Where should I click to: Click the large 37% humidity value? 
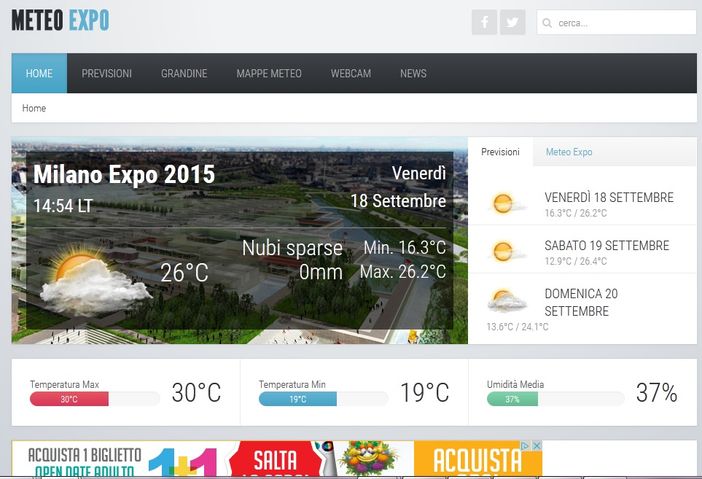656,393
